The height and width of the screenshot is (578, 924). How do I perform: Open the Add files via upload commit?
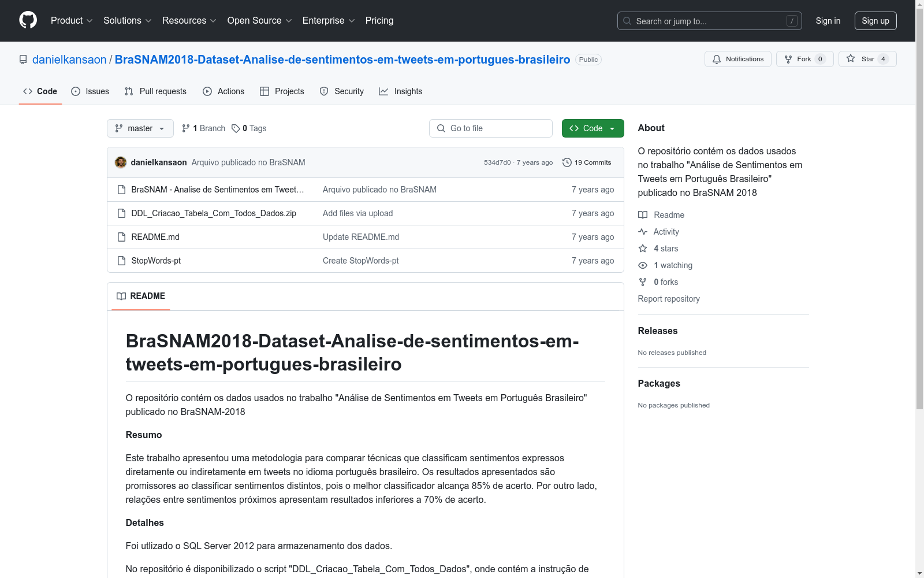click(358, 213)
